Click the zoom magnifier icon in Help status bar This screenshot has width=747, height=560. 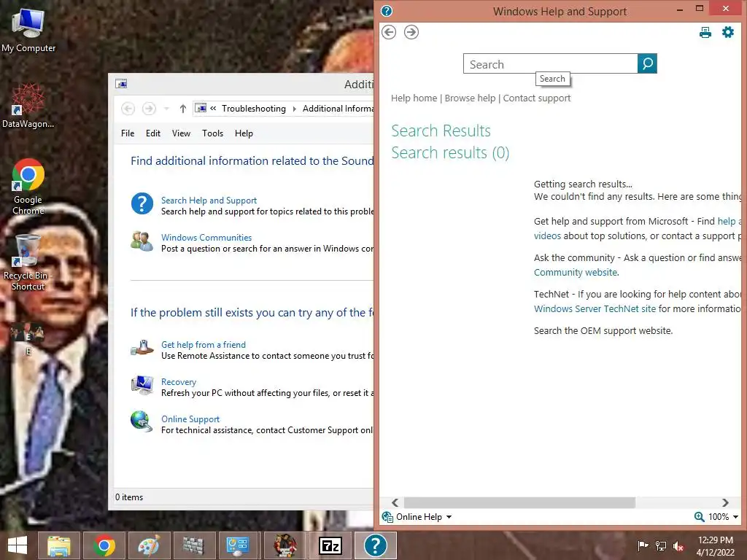point(699,517)
